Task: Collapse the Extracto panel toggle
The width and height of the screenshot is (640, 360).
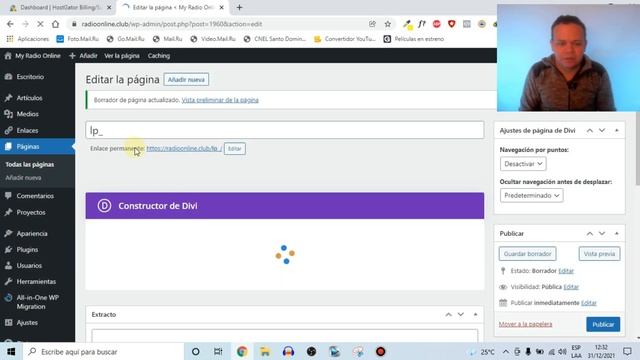Action: (476, 315)
